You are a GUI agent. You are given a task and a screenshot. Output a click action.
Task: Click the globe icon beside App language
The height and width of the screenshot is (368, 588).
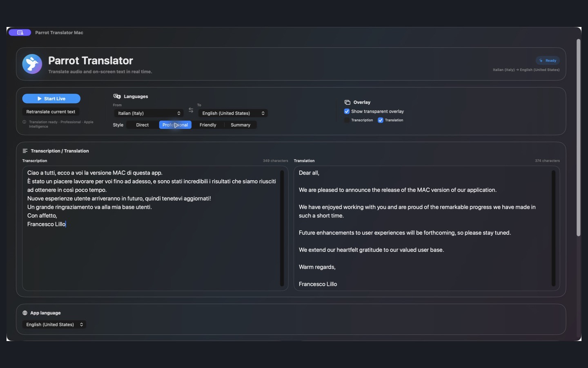(25, 313)
